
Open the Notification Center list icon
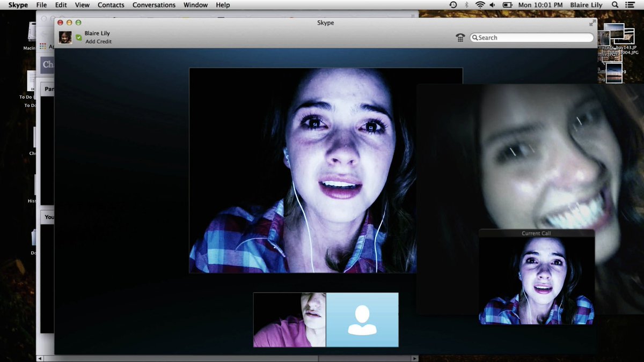point(630,5)
